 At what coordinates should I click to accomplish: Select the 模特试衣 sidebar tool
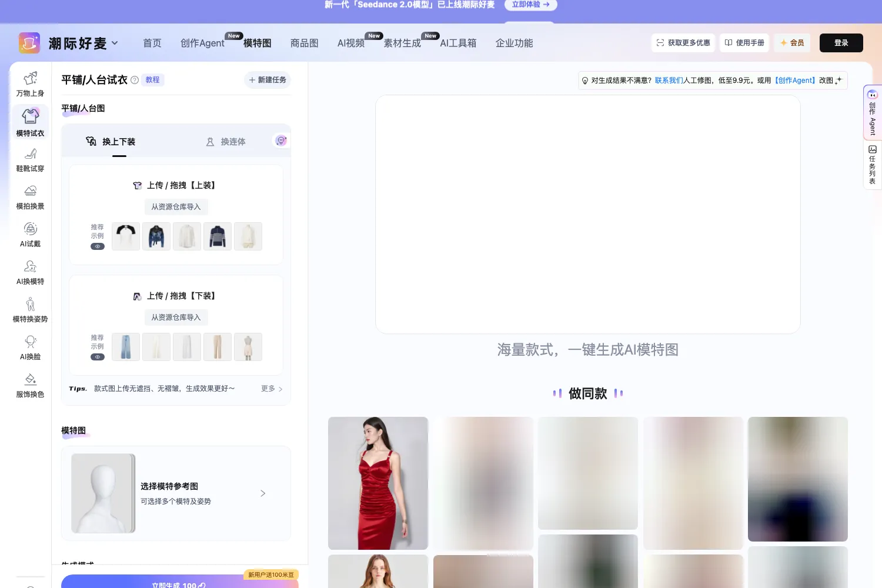pyautogui.click(x=30, y=122)
